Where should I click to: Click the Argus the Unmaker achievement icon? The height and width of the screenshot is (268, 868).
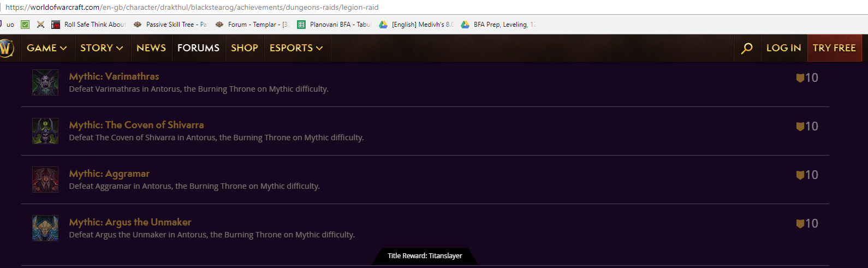click(45, 228)
